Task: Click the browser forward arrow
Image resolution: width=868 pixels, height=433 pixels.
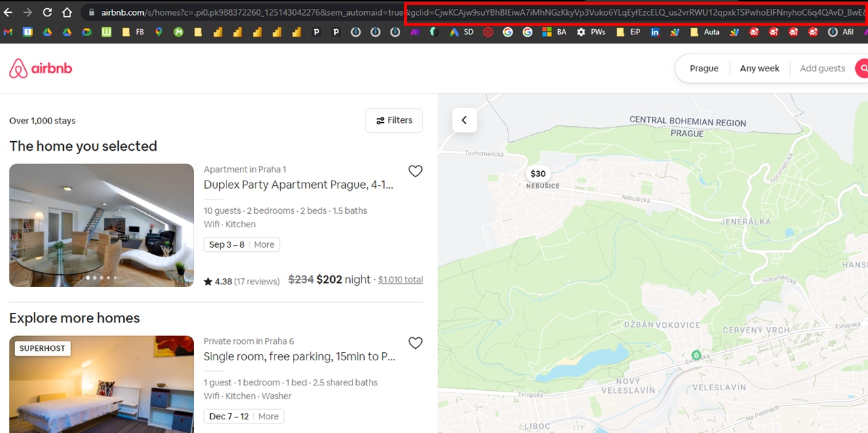Action: click(x=28, y=12)
